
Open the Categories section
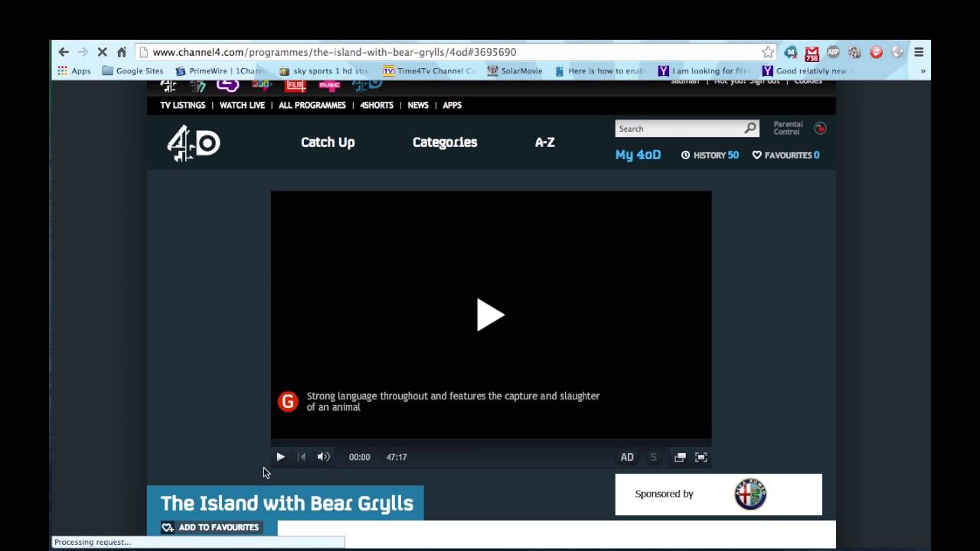(x=445, y=142)
